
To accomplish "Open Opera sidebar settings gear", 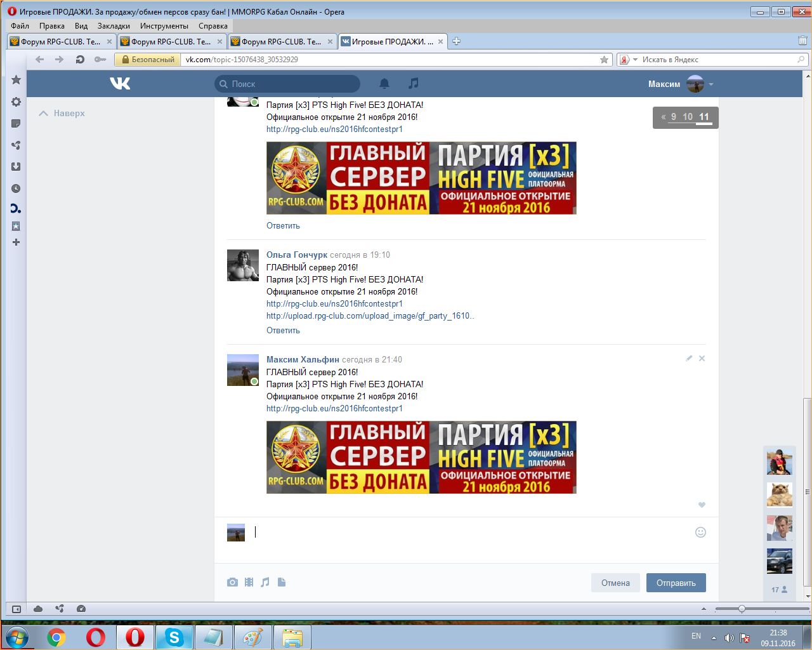I will pyautogui.click(x=16, y=102).
